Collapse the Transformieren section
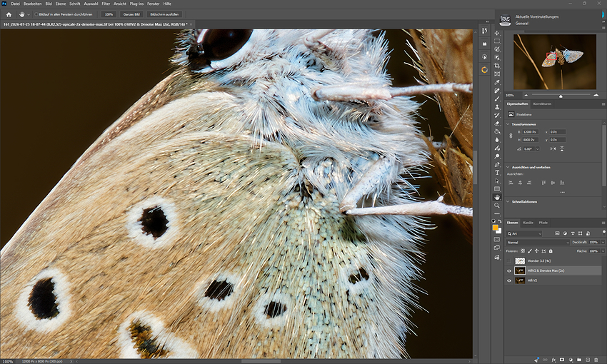This screenshot has width=607, height=364. pos(508,124)
